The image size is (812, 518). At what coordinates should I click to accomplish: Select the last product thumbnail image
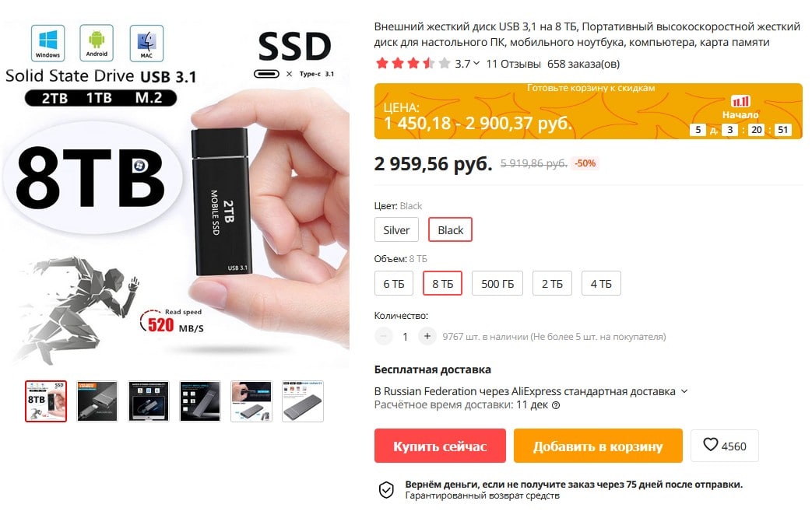point(303,401)
